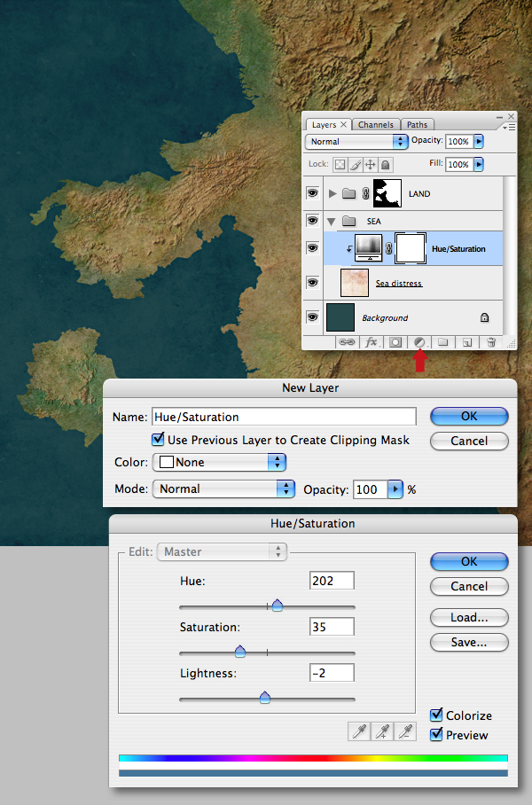
Task: Lock transparent pixels checkerboard icon
Action: 340,165
